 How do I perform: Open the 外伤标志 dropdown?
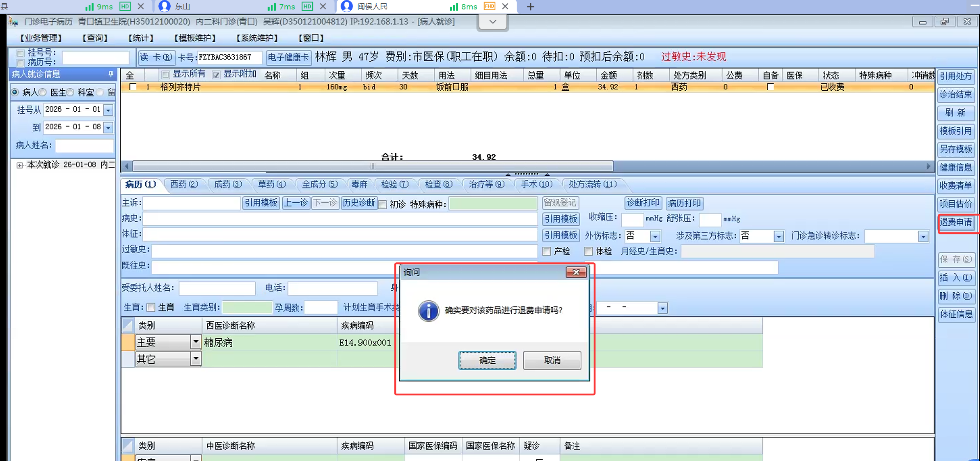pyautogui.click(x=655, y=236)
